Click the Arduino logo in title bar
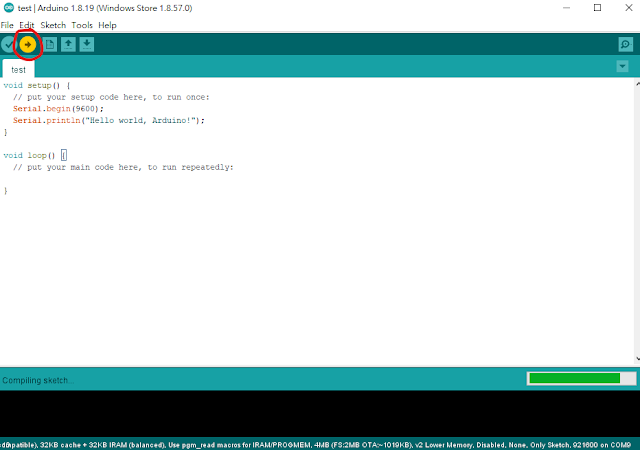Image resolution: width=640 pixels, height=450 pixels. [x=9, y=8]
